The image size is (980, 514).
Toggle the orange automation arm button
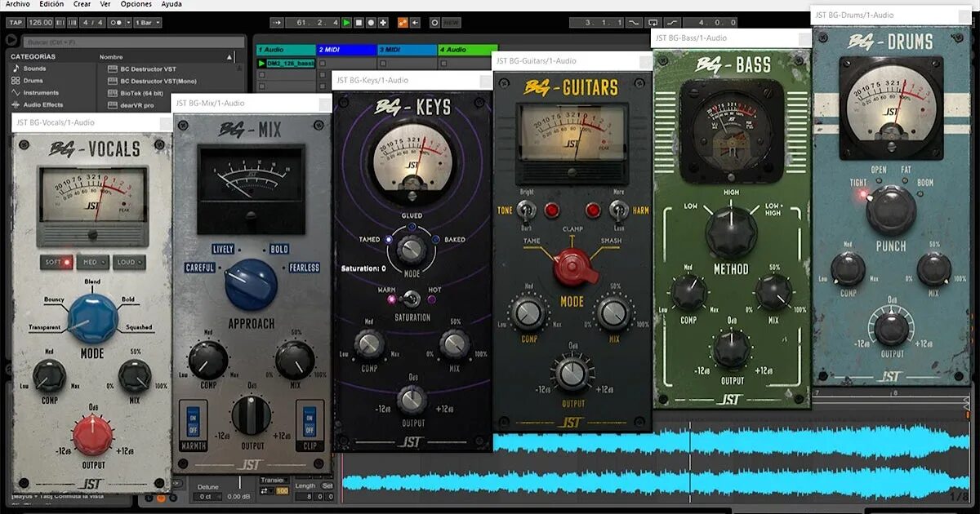click(403, 22)
